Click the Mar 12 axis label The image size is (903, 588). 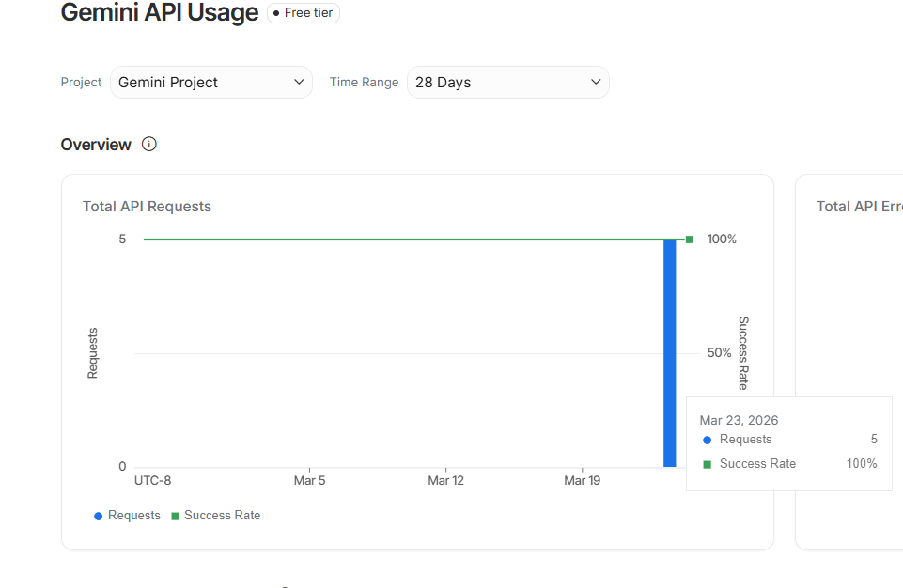[445, 480]
